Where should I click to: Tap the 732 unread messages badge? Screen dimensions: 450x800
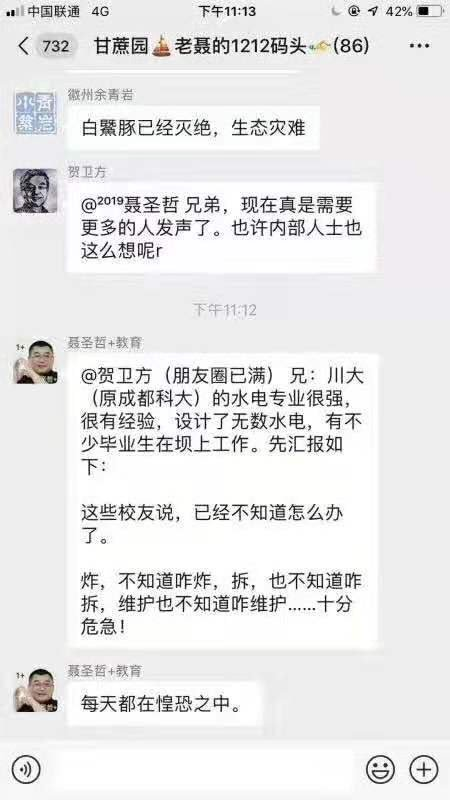(56, 46)
